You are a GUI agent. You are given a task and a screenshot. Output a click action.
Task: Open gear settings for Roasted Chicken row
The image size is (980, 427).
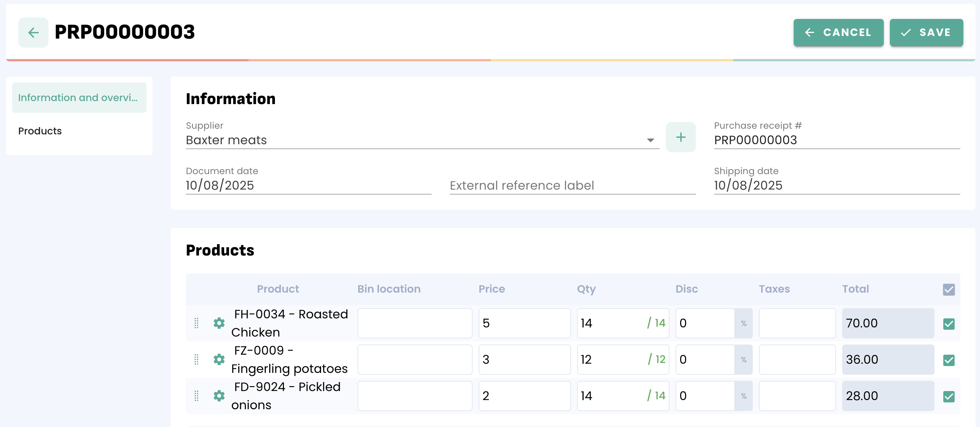coord(219,323)
